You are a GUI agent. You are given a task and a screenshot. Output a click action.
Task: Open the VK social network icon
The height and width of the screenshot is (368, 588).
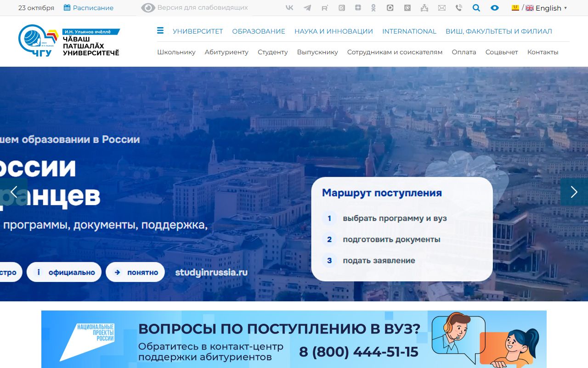289,8
